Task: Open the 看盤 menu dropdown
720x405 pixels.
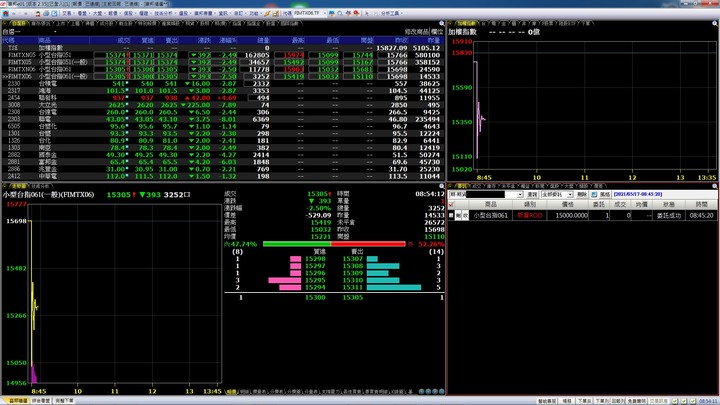Action: tap(84, 13)
